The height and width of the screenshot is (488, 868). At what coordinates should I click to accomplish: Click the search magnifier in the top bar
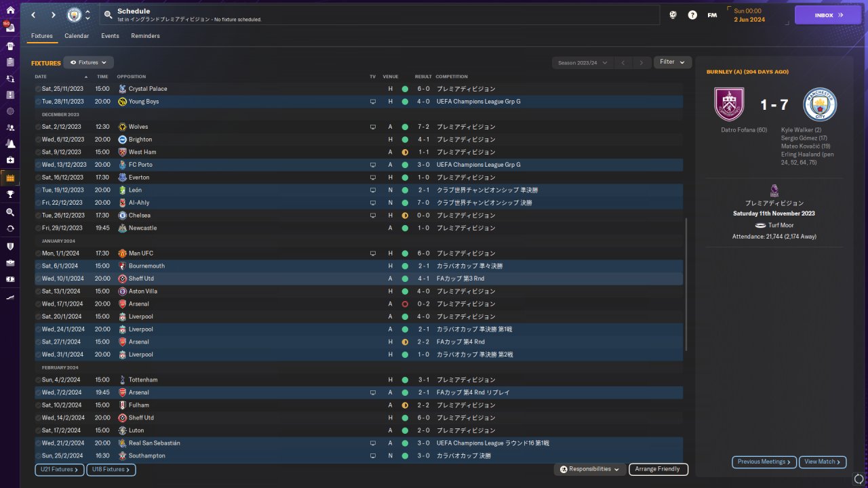coord(108,15)
